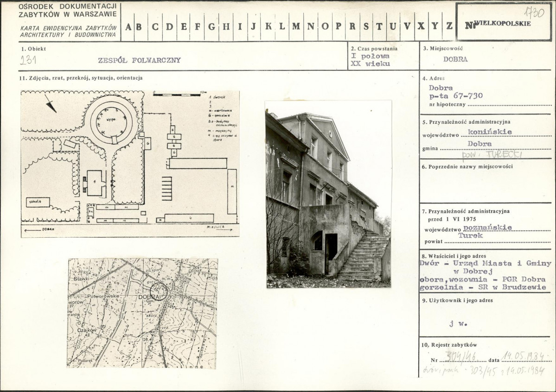Click the word 'konińskie' voivodeship entry

pos(490,132)
